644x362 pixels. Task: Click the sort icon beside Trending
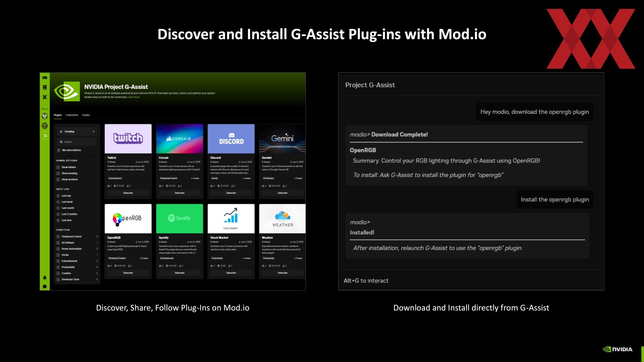(x=61, y=132)
